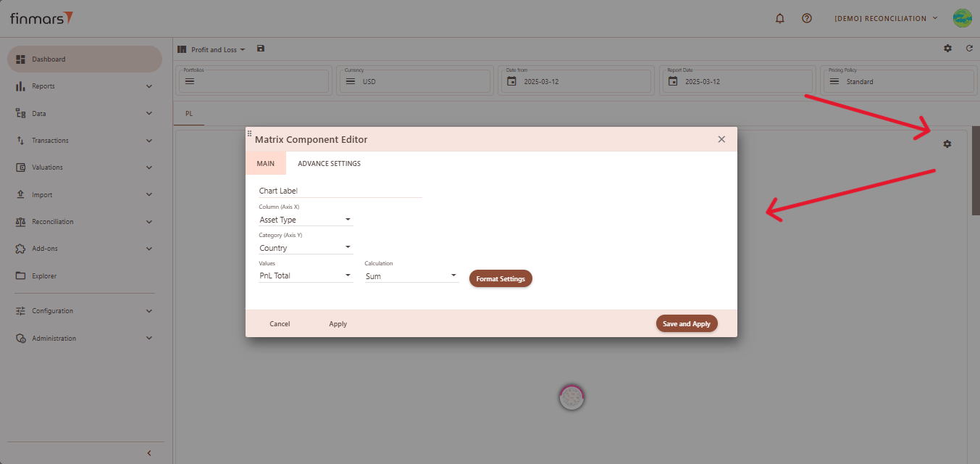980x464 pixels.
Task: Open dashboard settings gear in top toolbar
Action: pyautogui.click(x=947, y=49)
